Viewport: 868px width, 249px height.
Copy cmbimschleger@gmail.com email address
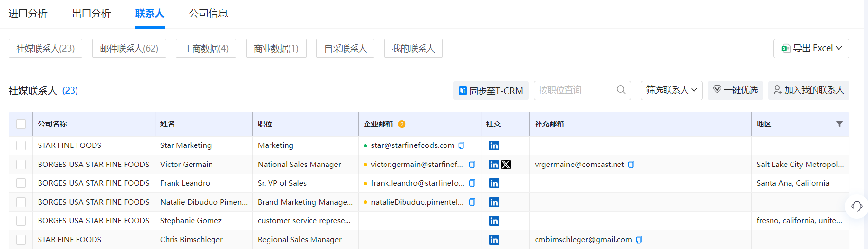(x=639, y=240)
